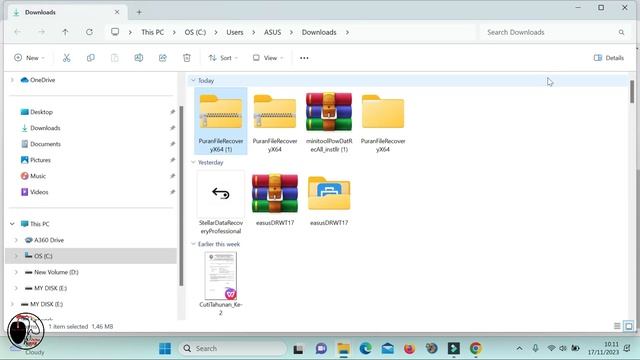Open the Sort dropdown
The image size is (640, 360).
click(x=223, y=58)
